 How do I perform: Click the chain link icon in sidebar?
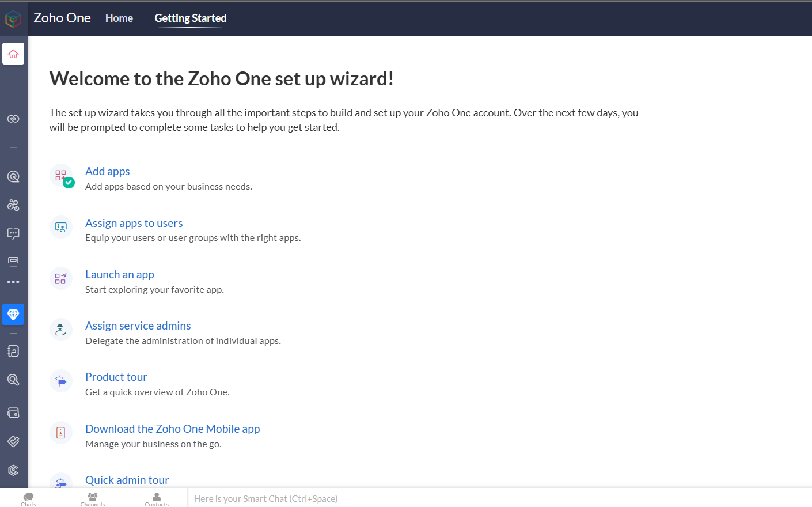pyautogui.click(x=13, y=119)
